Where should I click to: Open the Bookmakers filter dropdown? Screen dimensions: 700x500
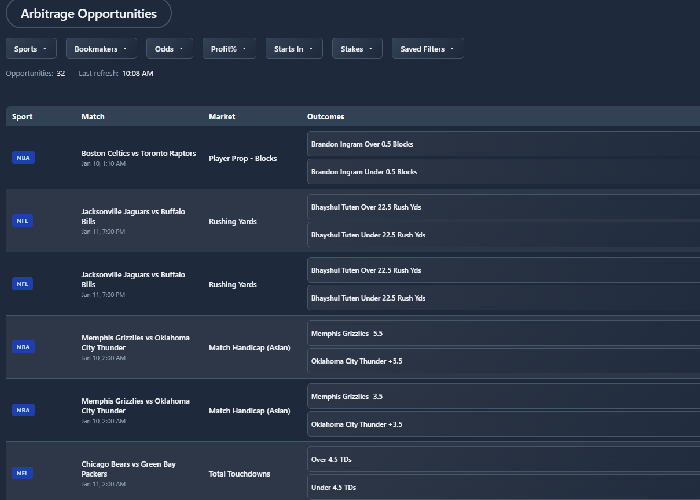101,49
